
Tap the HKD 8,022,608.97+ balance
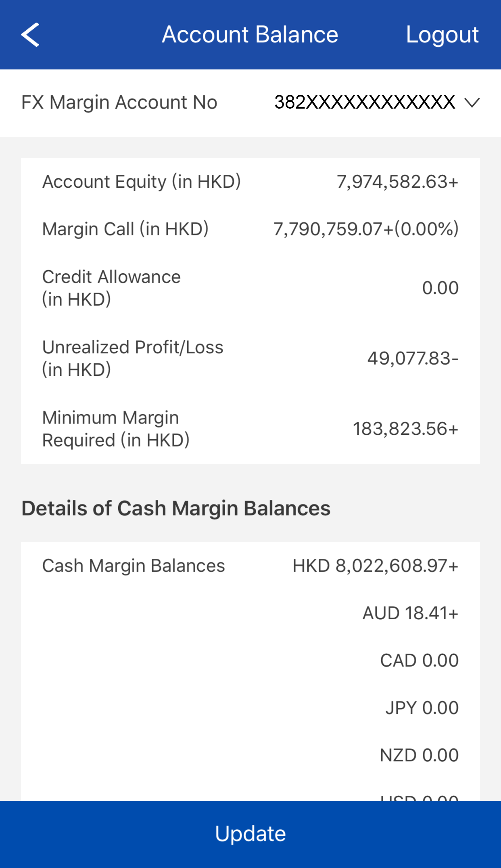tap(375, 566)
